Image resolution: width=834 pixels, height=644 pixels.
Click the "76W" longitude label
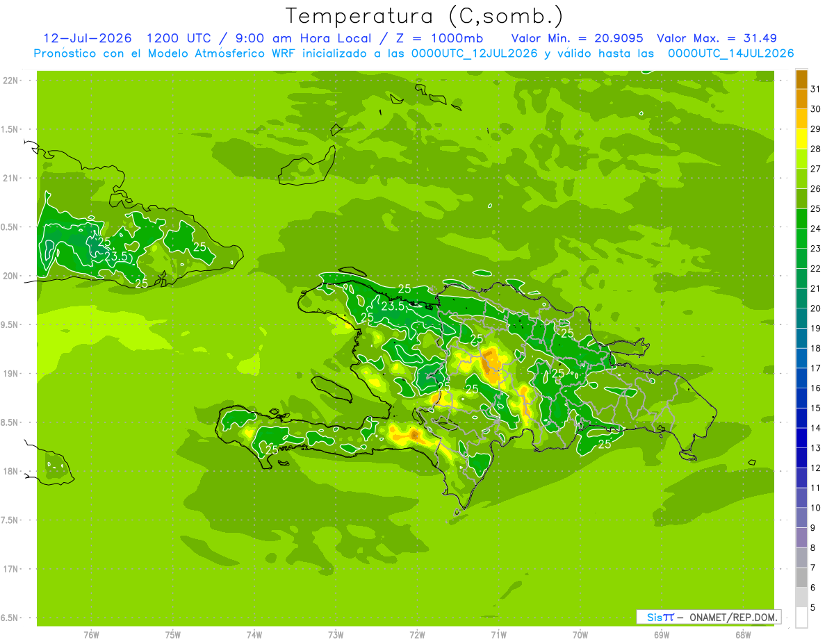(91, 635)
